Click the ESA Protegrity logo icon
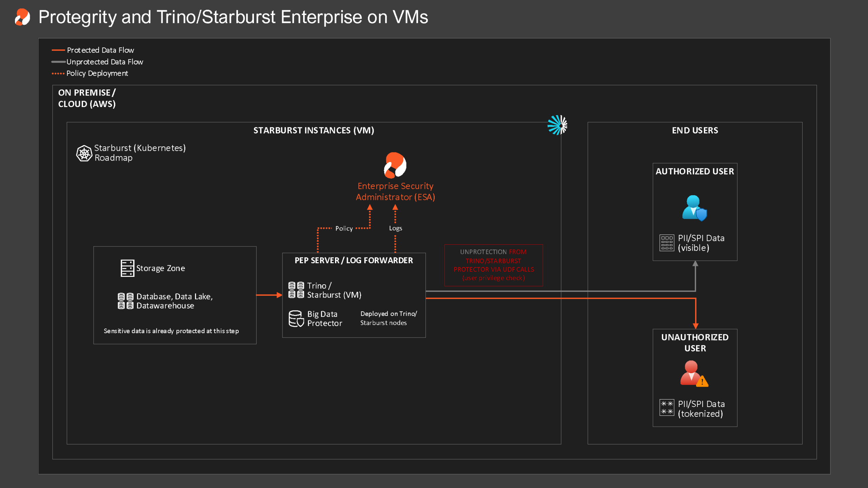 [395, 165]
